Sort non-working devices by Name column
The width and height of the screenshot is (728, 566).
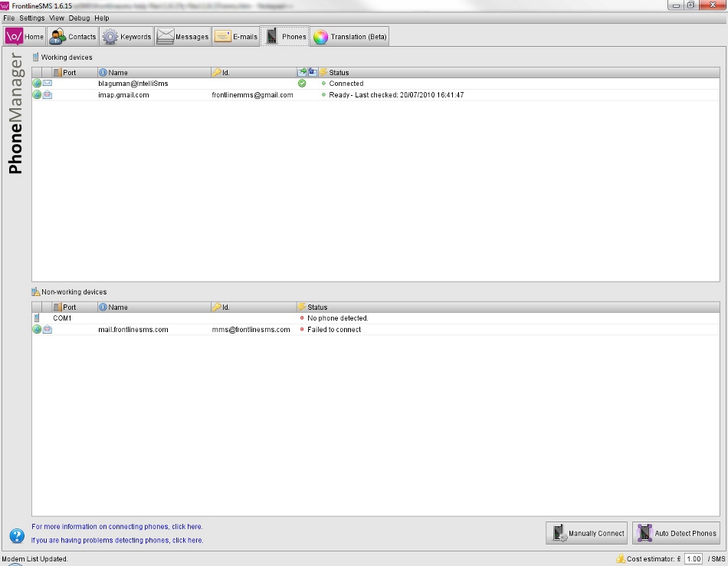(154, 308)
